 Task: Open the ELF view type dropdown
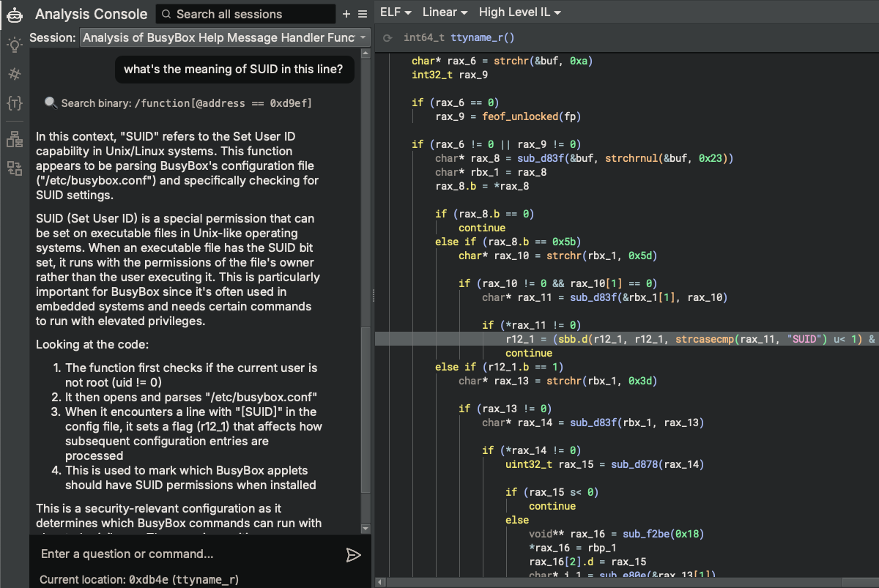pyautogui.click(x=396, y=12)
